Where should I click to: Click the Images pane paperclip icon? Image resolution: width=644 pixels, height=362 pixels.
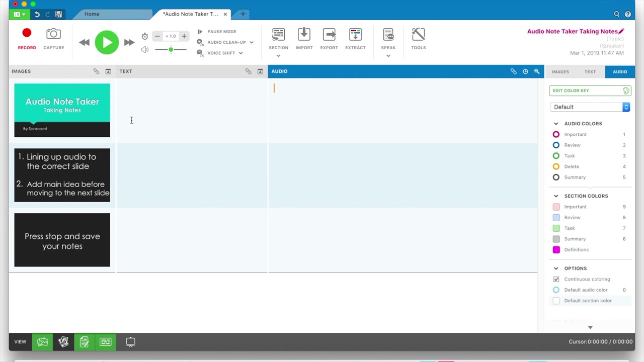click(x=96, y=71)
